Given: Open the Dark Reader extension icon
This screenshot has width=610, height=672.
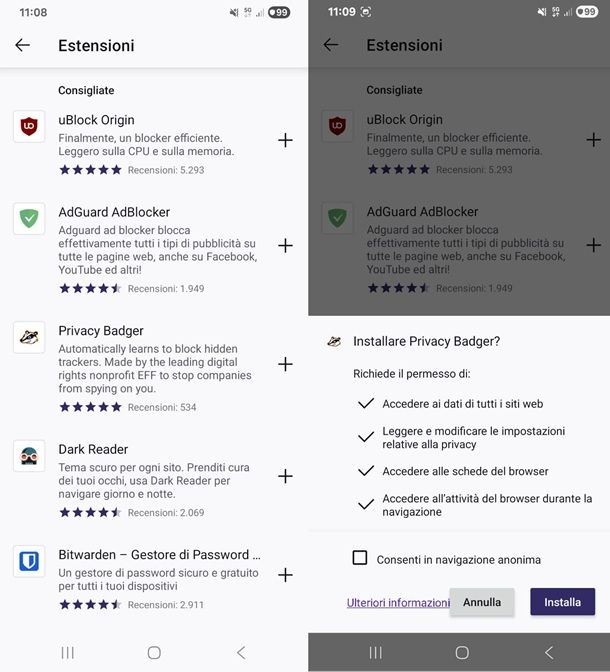Looking at the screenshot, I should (29, 456).
